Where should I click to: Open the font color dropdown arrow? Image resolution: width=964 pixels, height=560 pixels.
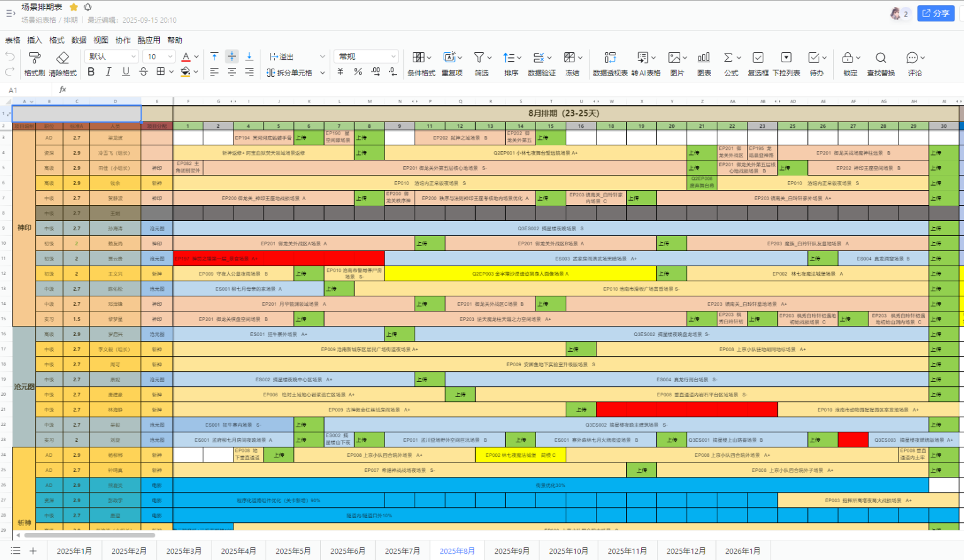coord(196,57)
